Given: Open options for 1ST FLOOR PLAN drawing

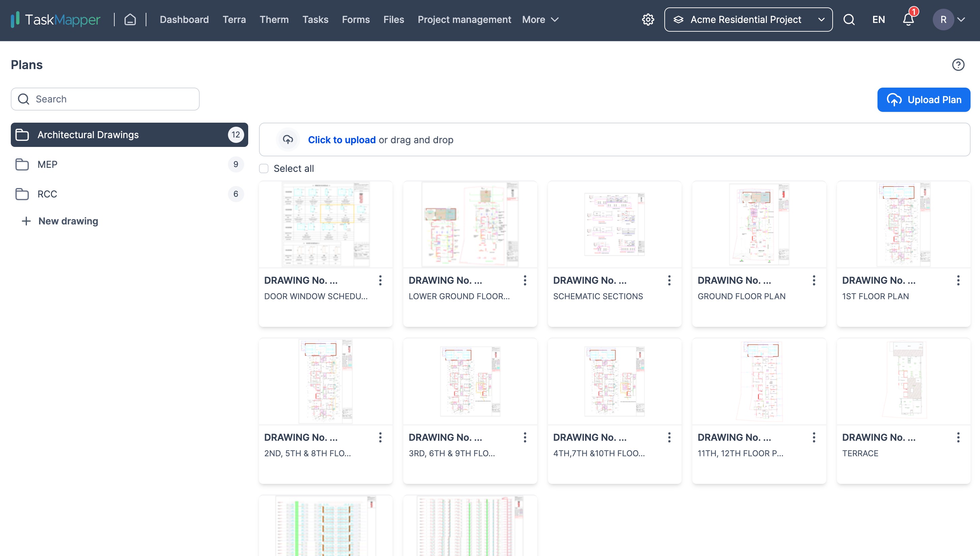Looking at the screenshot, I should [958, 280].
